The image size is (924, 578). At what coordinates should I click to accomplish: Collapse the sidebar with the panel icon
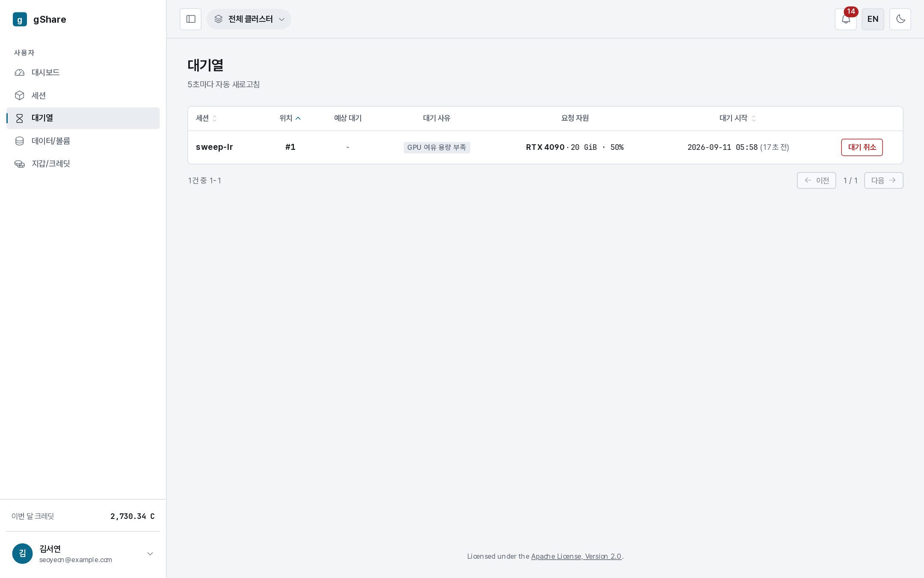click(190, 19)
